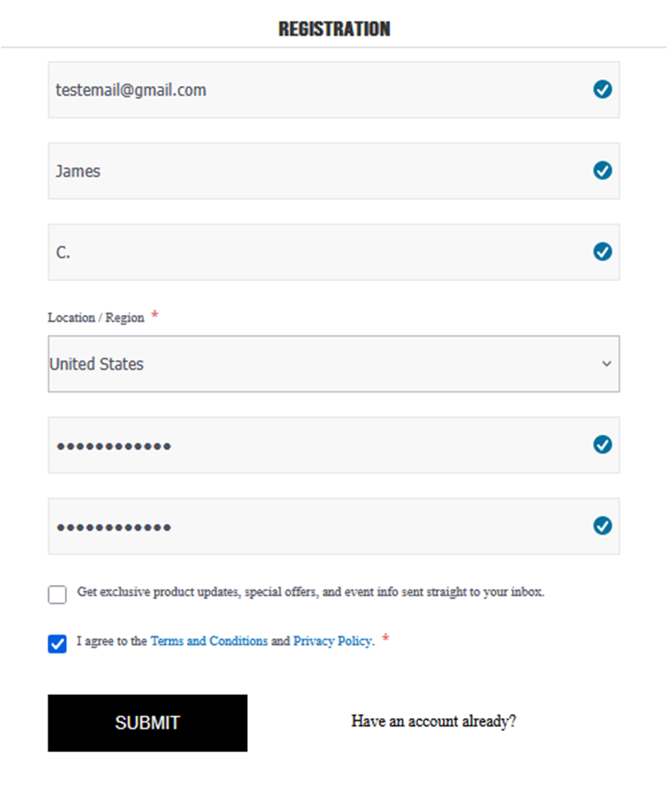The width and height of the screenshot is (672, 805).
Task: Click the last name field containing C.
Action: pyautogui.click(x=315, y=252)
